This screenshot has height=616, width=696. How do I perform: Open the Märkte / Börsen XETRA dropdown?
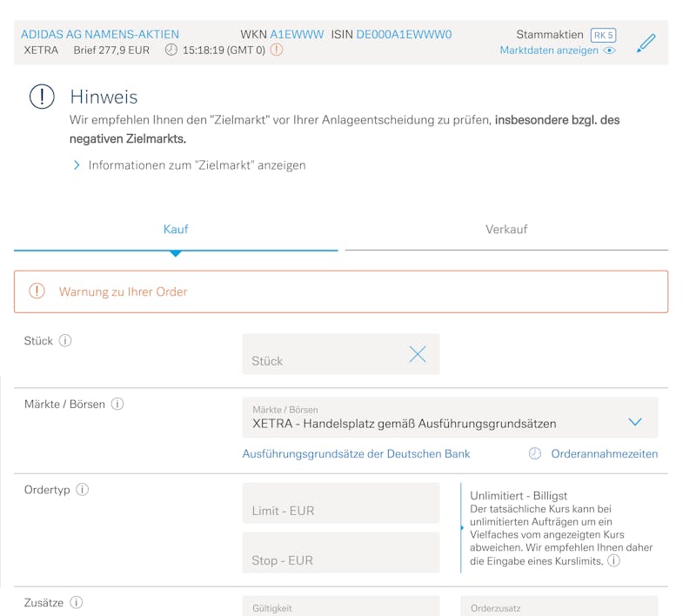pos(450,417)
